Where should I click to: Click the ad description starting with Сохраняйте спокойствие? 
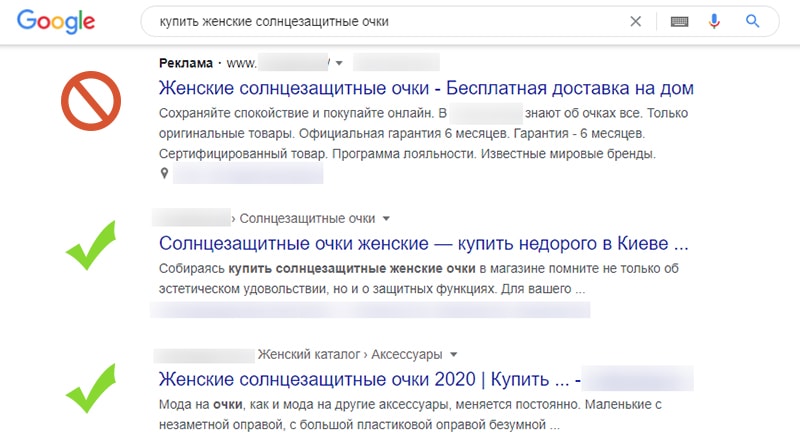(423, 133)
